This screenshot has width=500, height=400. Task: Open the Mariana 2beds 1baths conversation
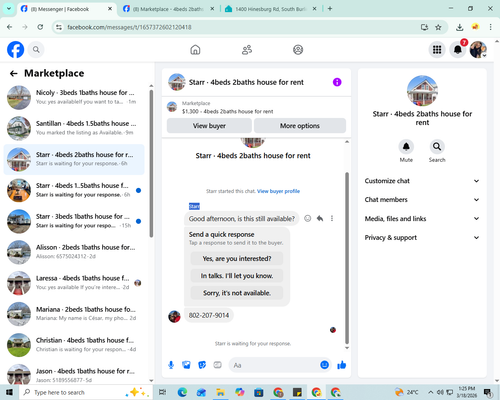[74, 314]
